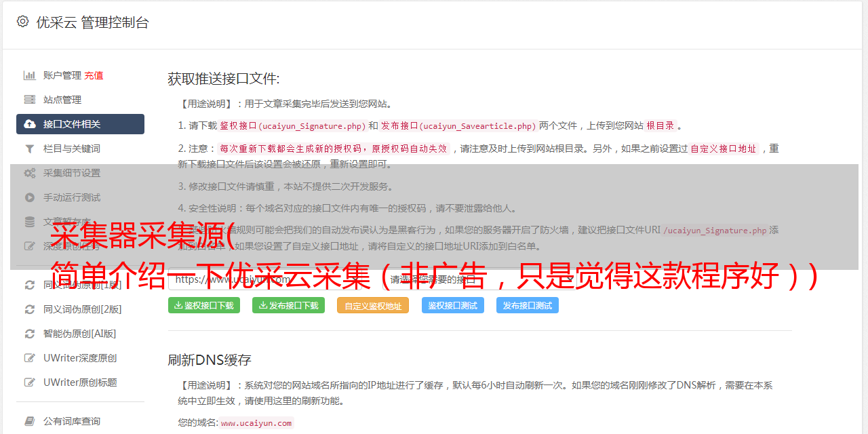Click the 鉴权接口(ucaiyun_Signature.php) code text
The height and width of the screenshot is (434, 868).
pyautogui.click(x=293, y=126)
